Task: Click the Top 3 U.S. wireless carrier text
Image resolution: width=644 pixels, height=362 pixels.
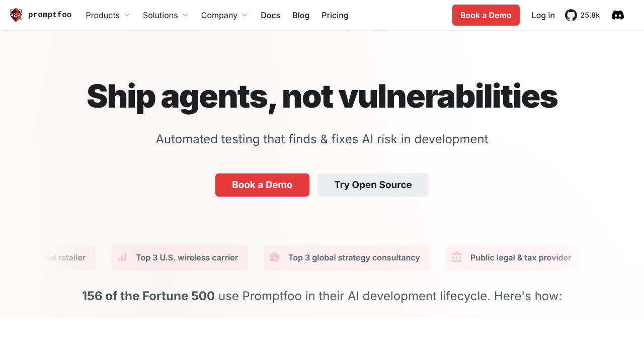Action: (187, 257)
